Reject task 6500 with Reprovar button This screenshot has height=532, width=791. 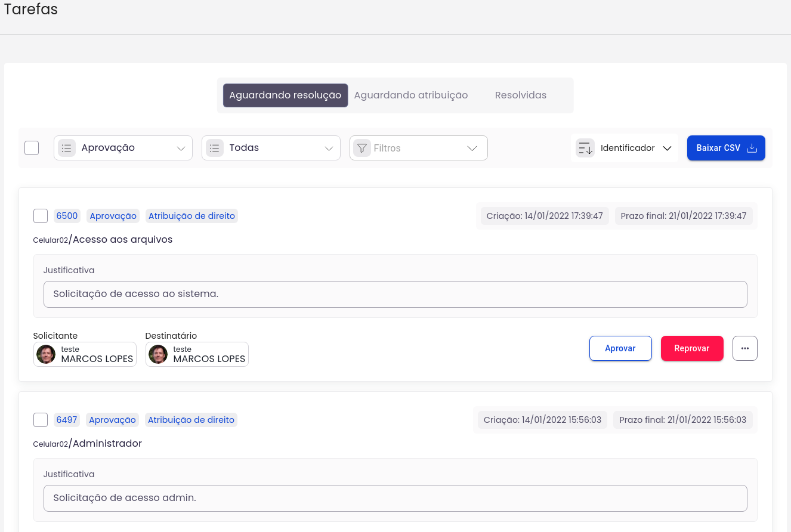[x=691, y=348]
